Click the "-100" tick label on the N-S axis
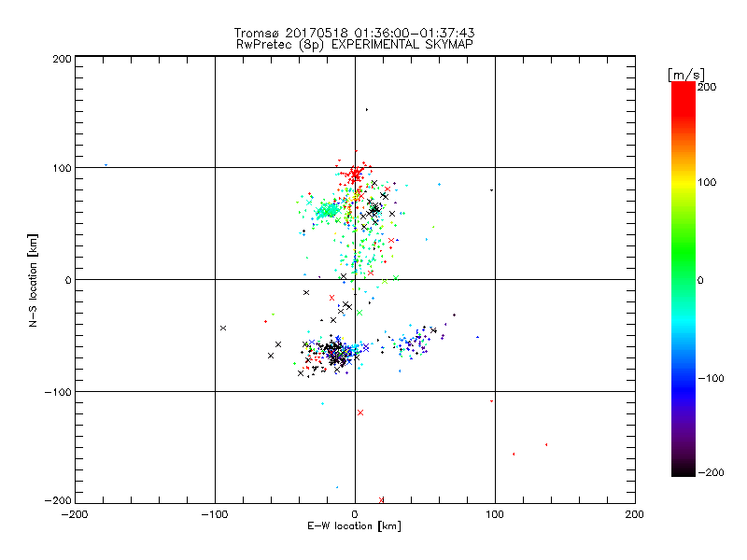 tap(58, 392)
